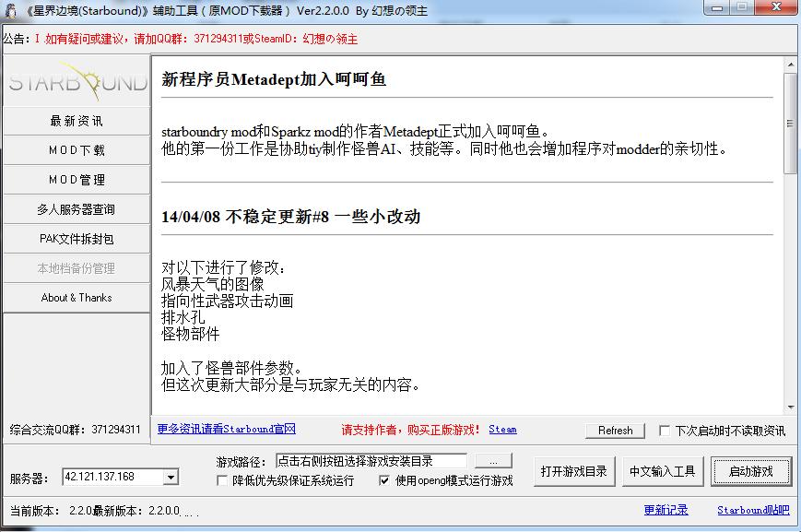Click the 中文输入工具 button
This screenshot has height=532, width=801.
[663, 471]
